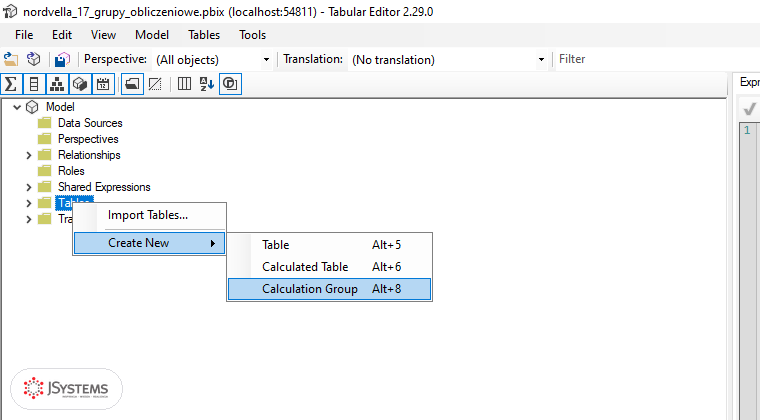Select Shared Expressions tree item
This screenshot has width=760, height=420.
(x=104, y=187)
